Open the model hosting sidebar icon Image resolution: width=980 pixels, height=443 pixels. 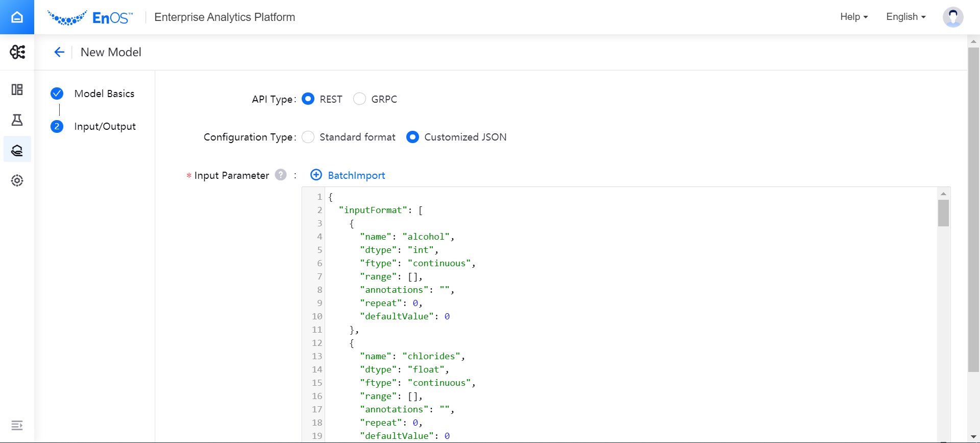[x=17, y=150]
